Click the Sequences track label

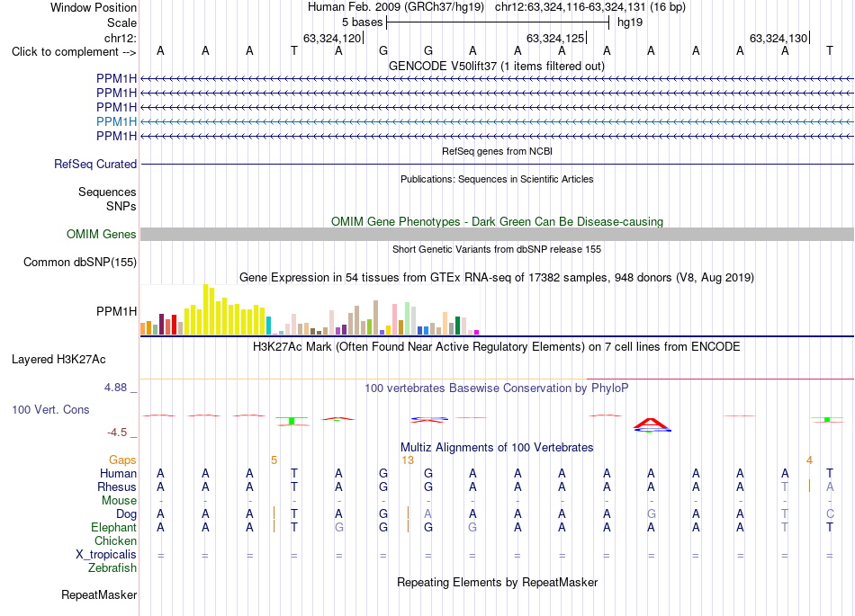point(107,192)
